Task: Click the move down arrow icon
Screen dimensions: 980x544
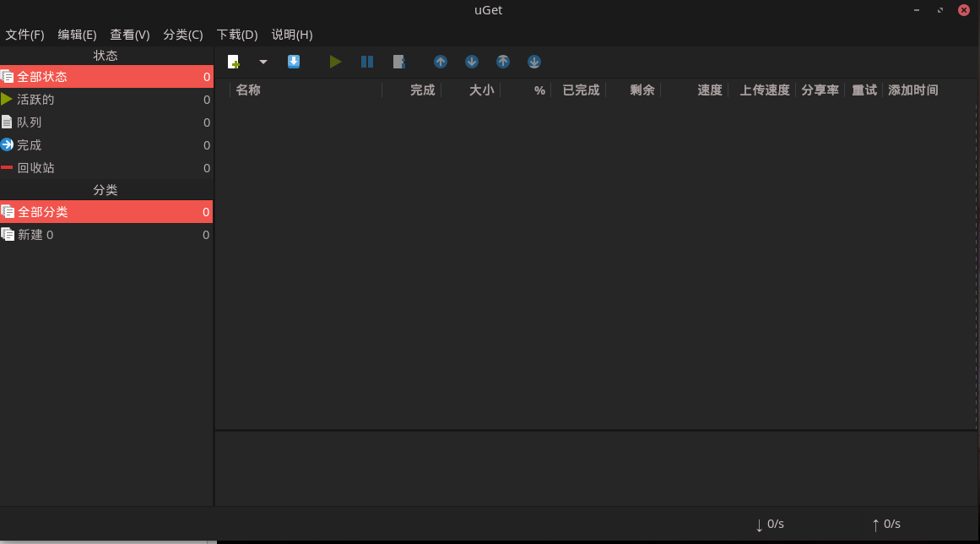Action: coord(472,62)
